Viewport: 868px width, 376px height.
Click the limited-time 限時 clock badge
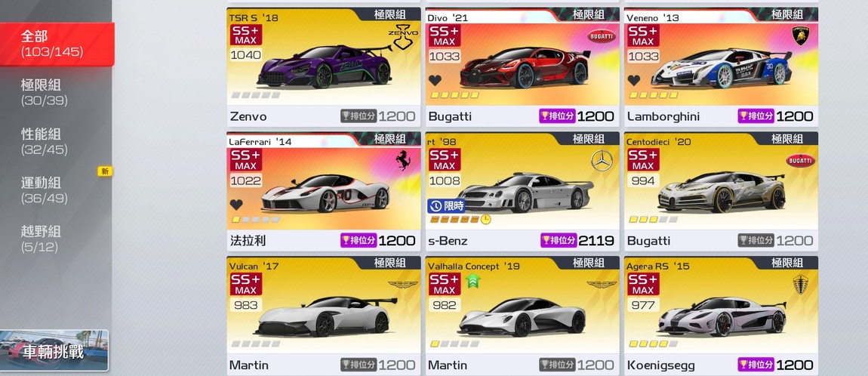446,206
